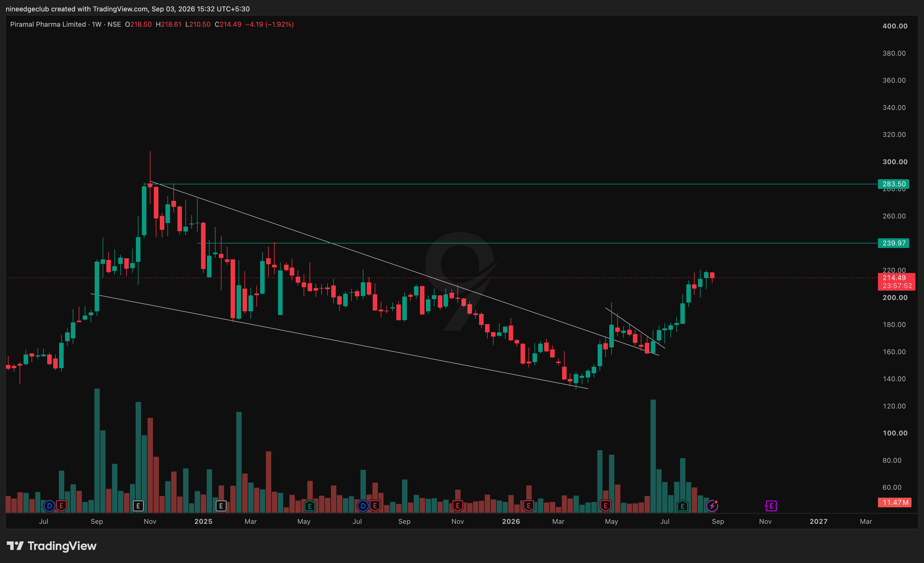Click the 200.00 price axis label
This screenshot has width=924, height=563.
tap(895, 297)
